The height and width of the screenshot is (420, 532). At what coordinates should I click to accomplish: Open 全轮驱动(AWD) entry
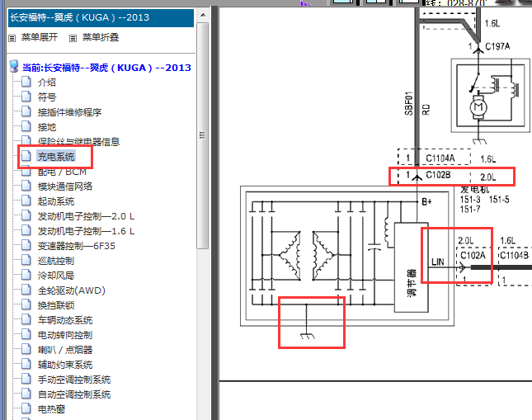pyautogui.click(x=72, y=290)
